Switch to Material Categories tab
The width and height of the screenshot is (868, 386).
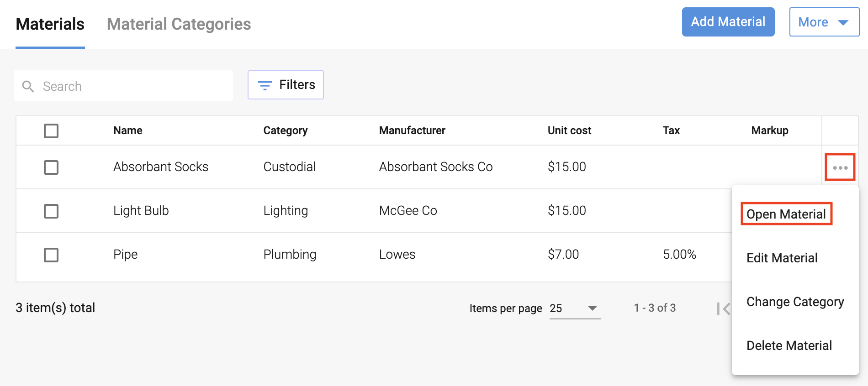pyautogui.click(x=179, y=24)
